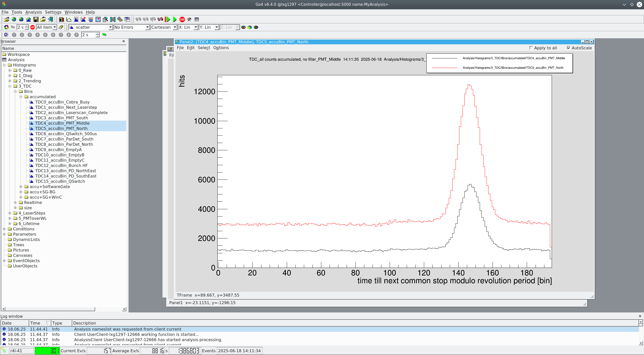Select TDC12_accuBin_Bunch HF histogram
The width and height of the screenshot is (644, 355).
pos(61,165)
